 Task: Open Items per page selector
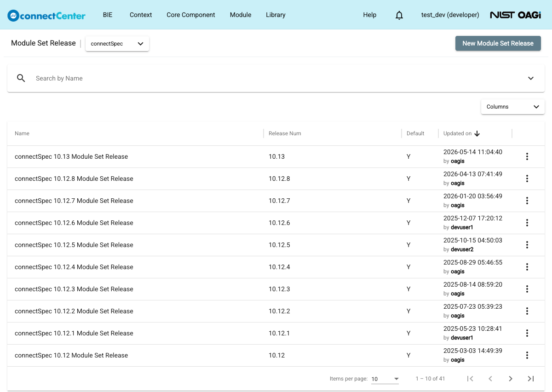[385, 379]
